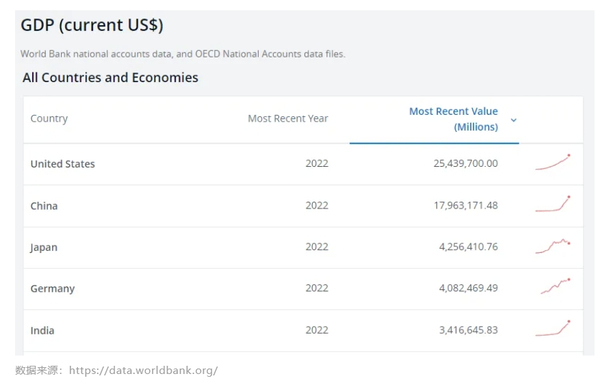600x387 pixels.
Task: Click the All Countries and Economies heading
Action: [110, 78]
